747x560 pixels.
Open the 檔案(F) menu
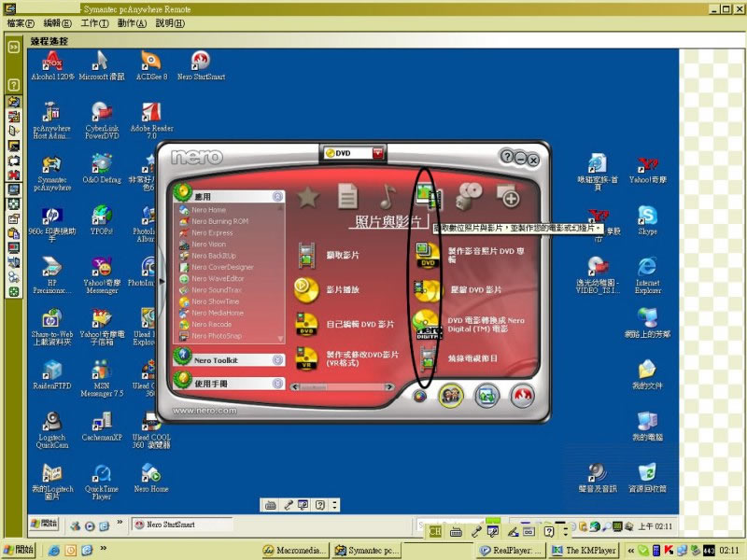(21, 23)
